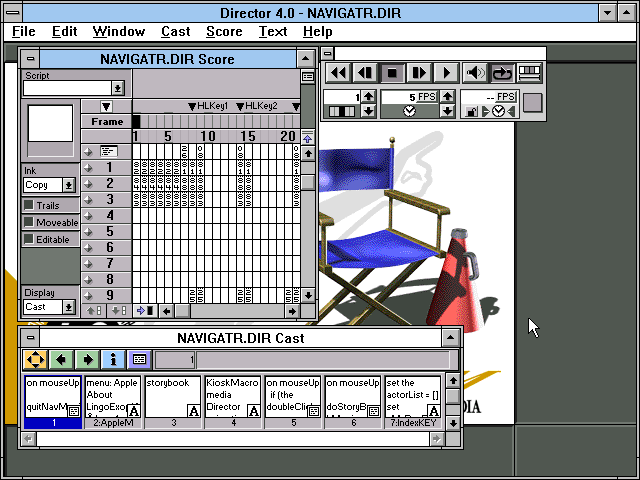Click the HLKey2 marker

pos(257,106)
